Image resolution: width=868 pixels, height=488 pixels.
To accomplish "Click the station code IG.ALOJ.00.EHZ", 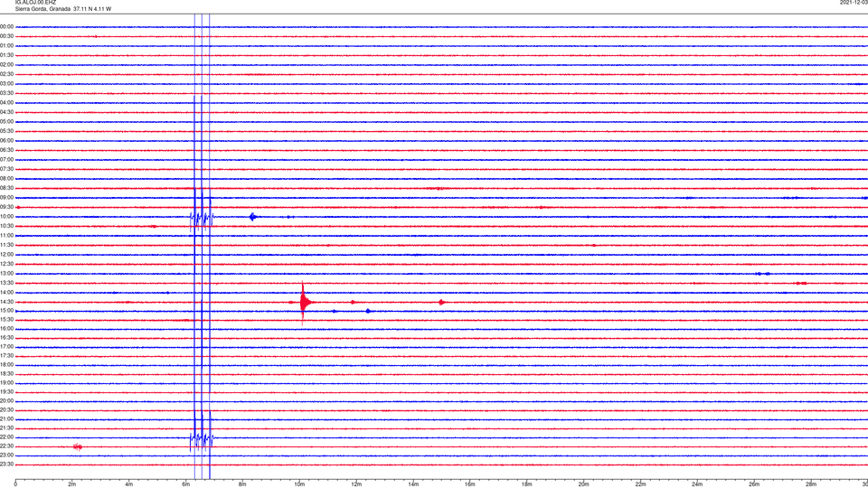I will point(35,3).
